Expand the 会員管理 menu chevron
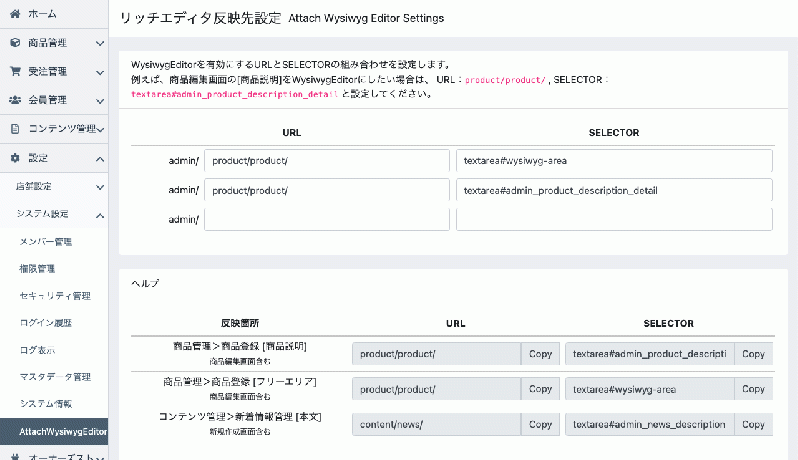The width and height of the screenshot is (798, 460). pyautogui.click(x=100, y=101)
